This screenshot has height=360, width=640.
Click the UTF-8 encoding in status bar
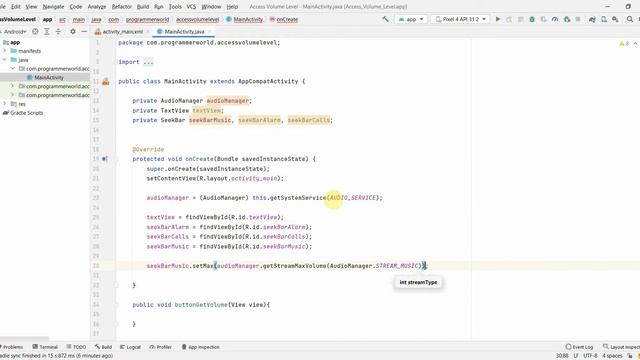[x=590, y=356]
